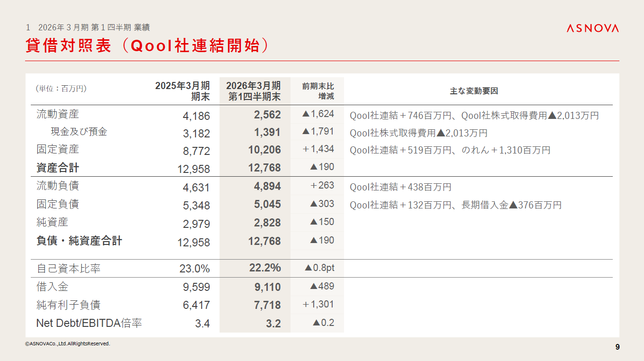The width and height of the screenshot is (644, 361).
Task: Click the ASNOVA logo in the top corner
Action: point(592,28)
